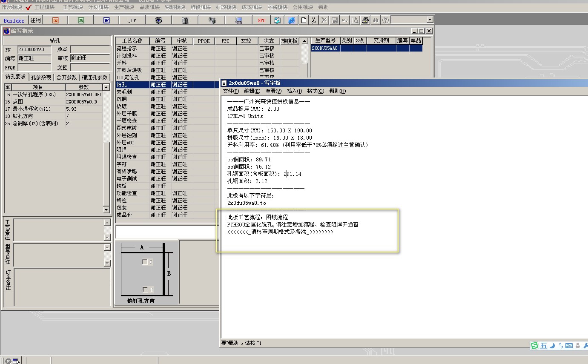Image resolution: width=588 pixels, height=364 pixels.
Task: Click the 难度板 column header
Action: pyautogui.click(x=290, y=41)
